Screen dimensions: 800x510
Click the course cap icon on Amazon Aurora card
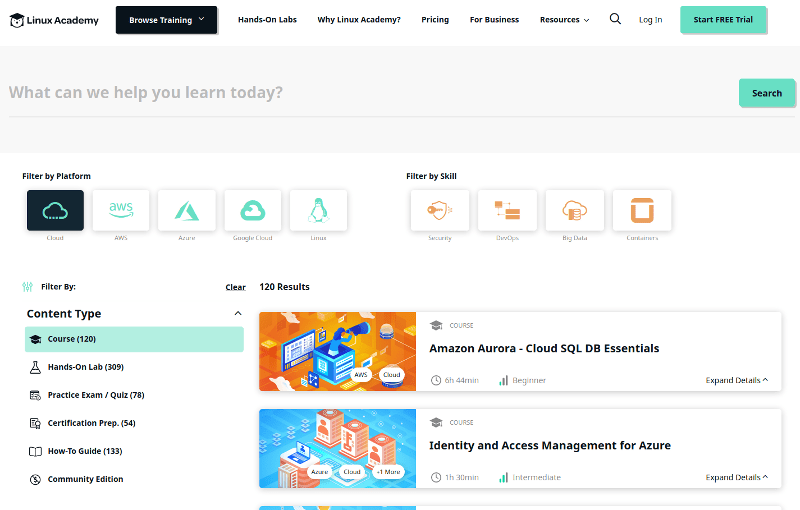[x=436, y=325]
